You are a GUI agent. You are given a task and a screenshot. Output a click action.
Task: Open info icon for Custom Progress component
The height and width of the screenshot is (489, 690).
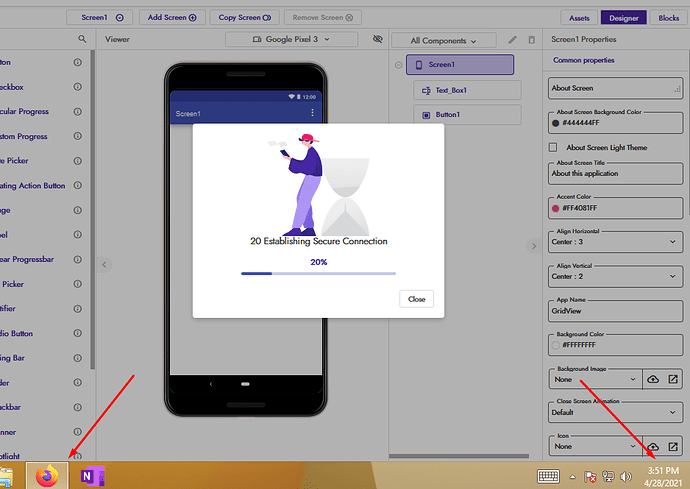[x=77, y=136]
